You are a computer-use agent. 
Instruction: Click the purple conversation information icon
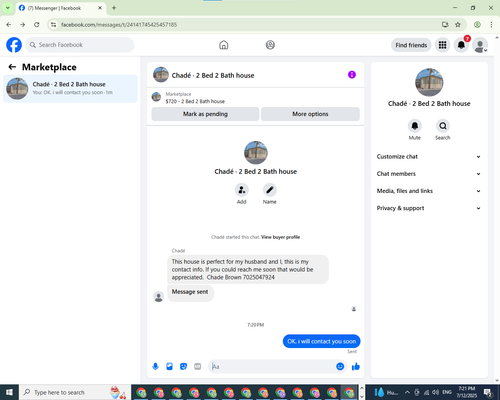point(352,75)
